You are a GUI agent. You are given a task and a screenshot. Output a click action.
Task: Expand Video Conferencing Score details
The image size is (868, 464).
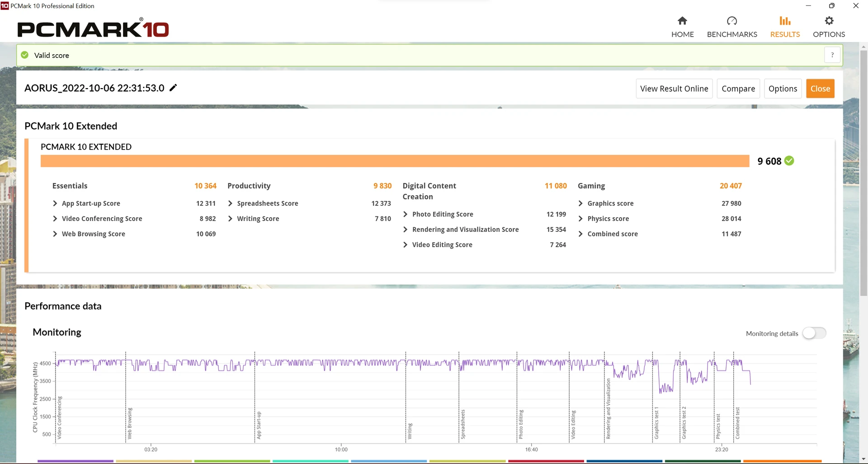point(55,219)
